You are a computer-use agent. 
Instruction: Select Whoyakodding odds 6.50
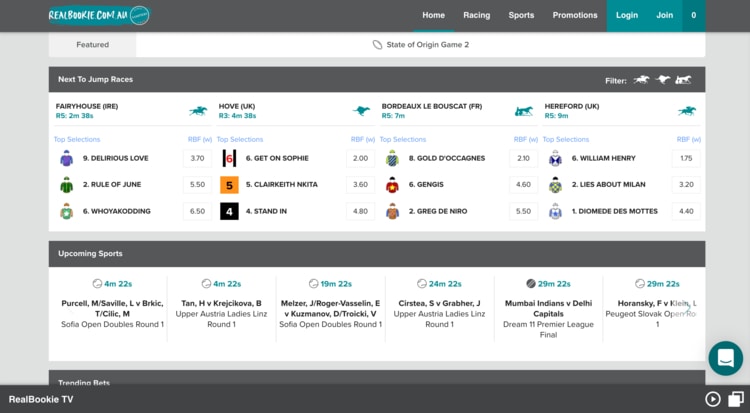pyautogui.click(x=198, y=211)
